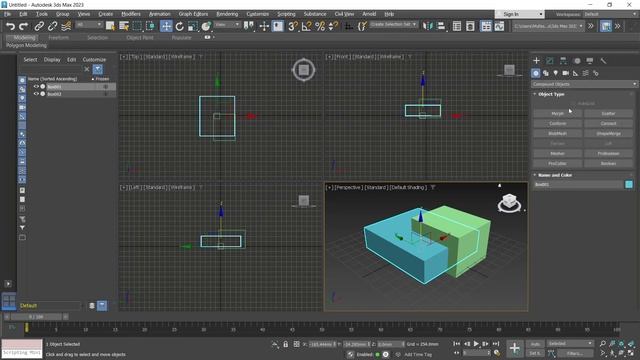Open the Modify panel tab icon

click(550, 60)
